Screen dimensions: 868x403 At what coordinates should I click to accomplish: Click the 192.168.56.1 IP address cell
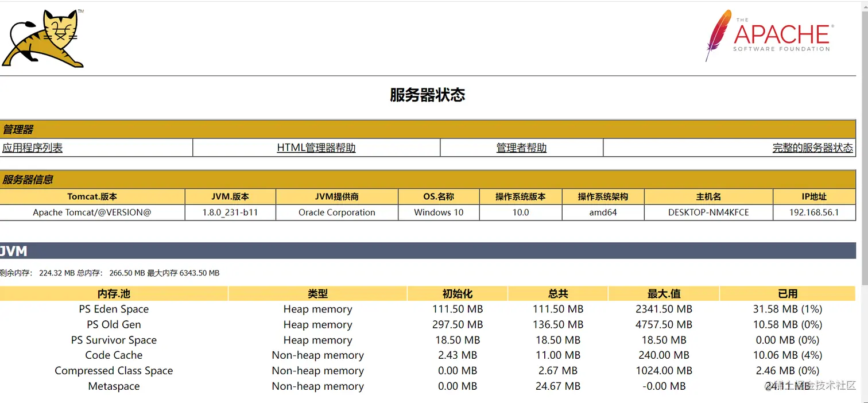click(814, 212)
